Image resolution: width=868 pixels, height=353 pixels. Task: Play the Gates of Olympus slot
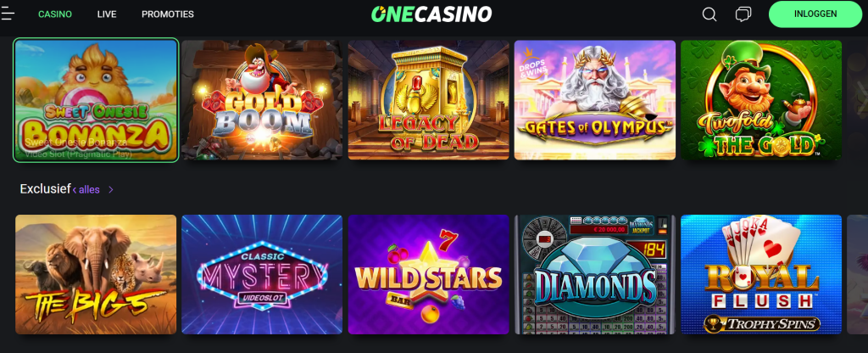594,100
